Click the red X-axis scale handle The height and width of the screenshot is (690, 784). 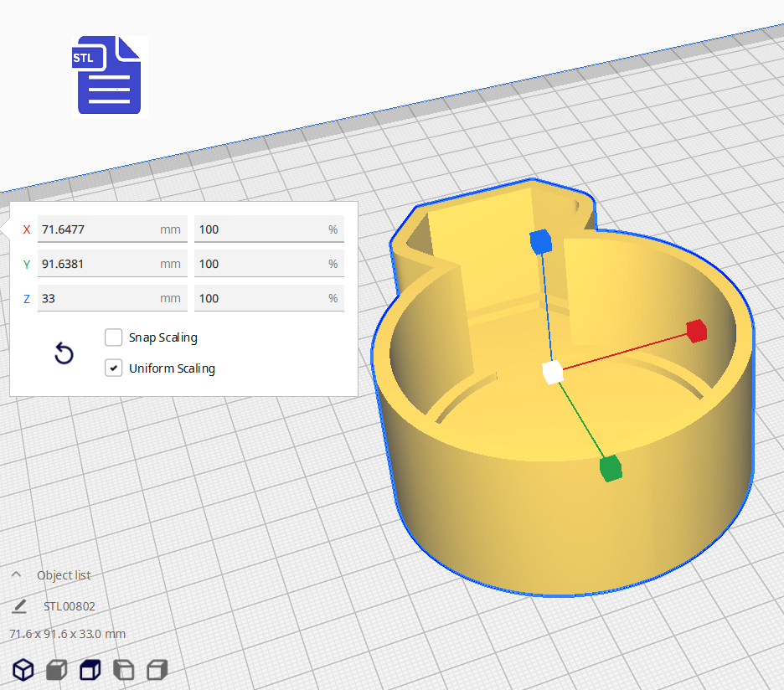[696, 331]
